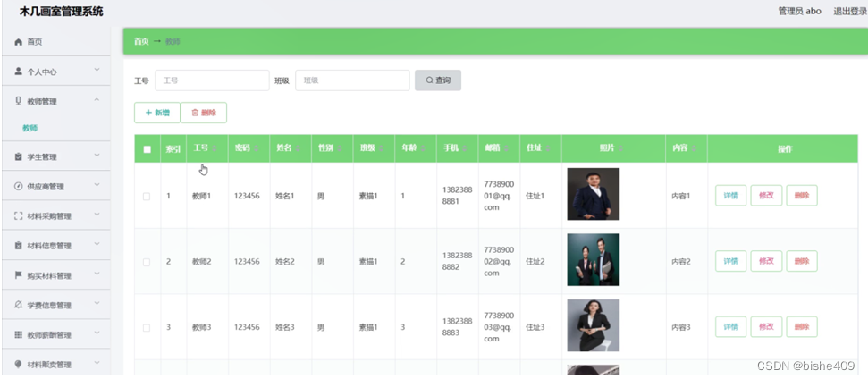Sort the table by 手机 column arrows

(464, 148)
